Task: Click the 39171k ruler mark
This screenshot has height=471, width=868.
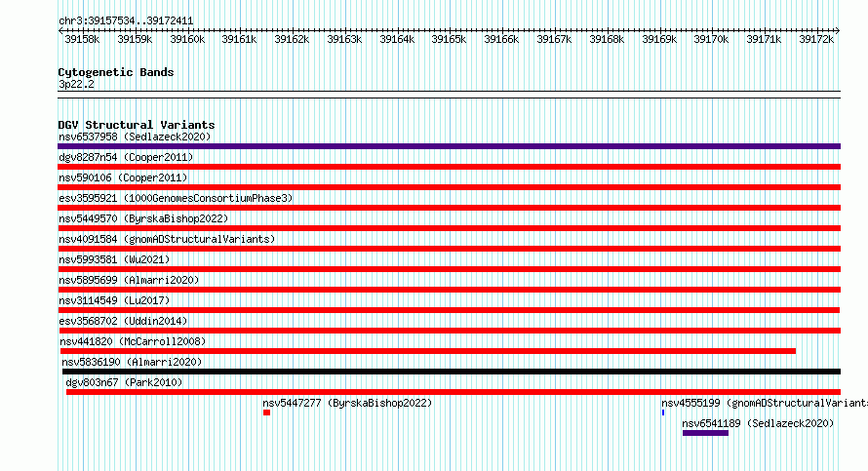Action: coord(764,39)
